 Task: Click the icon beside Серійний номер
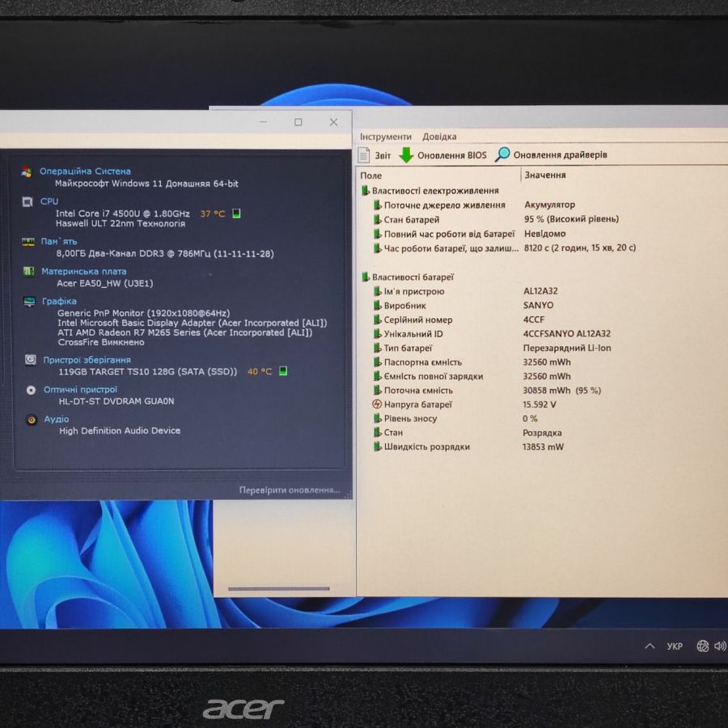(378, 320)
